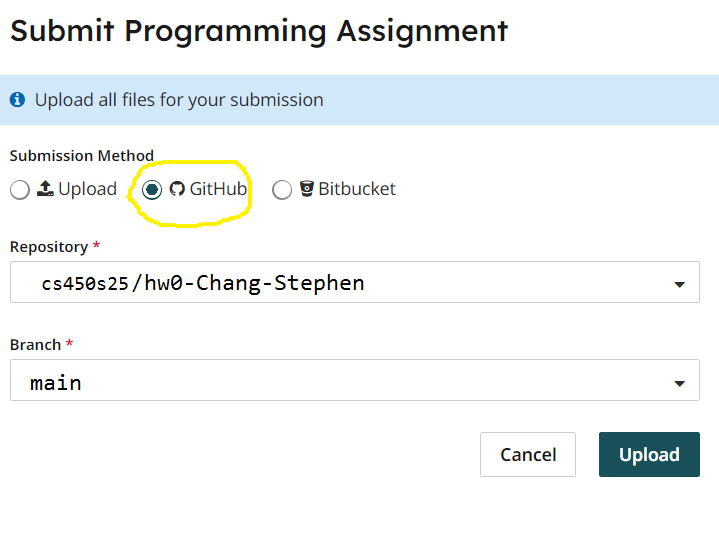Select the Bitbucket radio button
Screen dimensions: 719x545
(282, 189)
